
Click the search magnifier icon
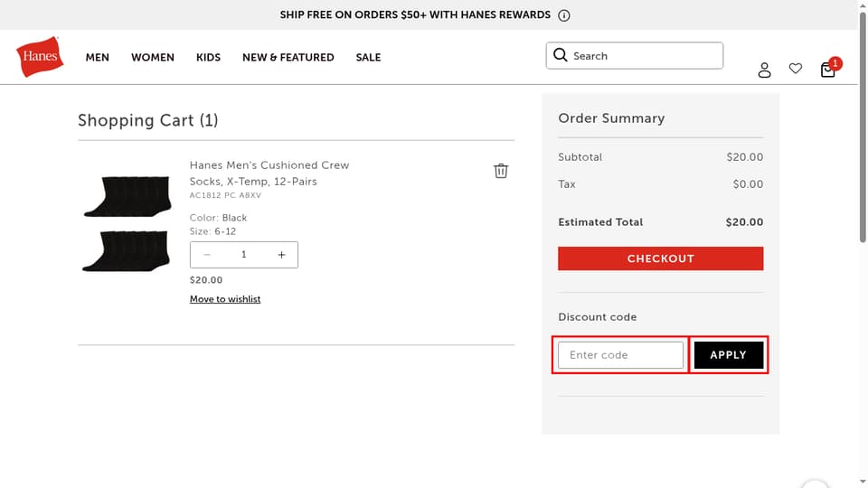561,55
